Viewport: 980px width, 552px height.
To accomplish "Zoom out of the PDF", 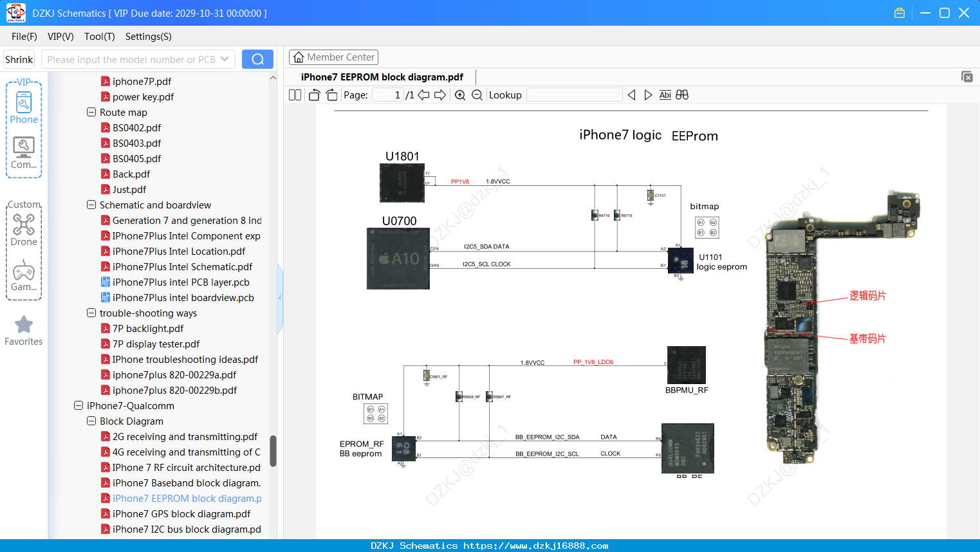I will pyautogui.click(x=477, y=95).
